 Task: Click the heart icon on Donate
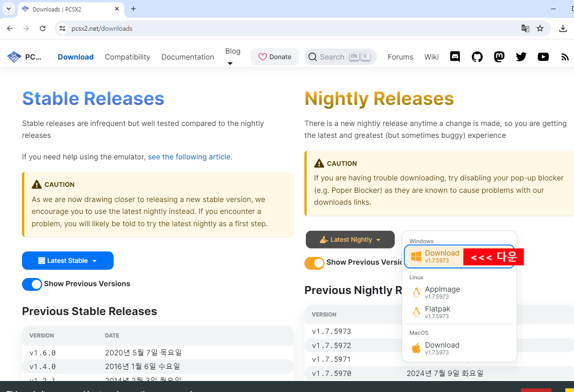coord(263,57)
